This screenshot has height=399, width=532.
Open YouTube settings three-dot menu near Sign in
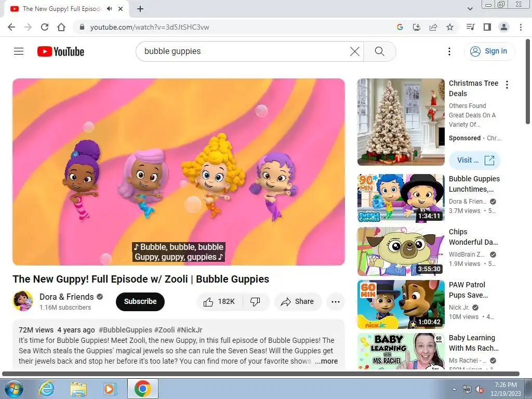[x=449, y=51]
